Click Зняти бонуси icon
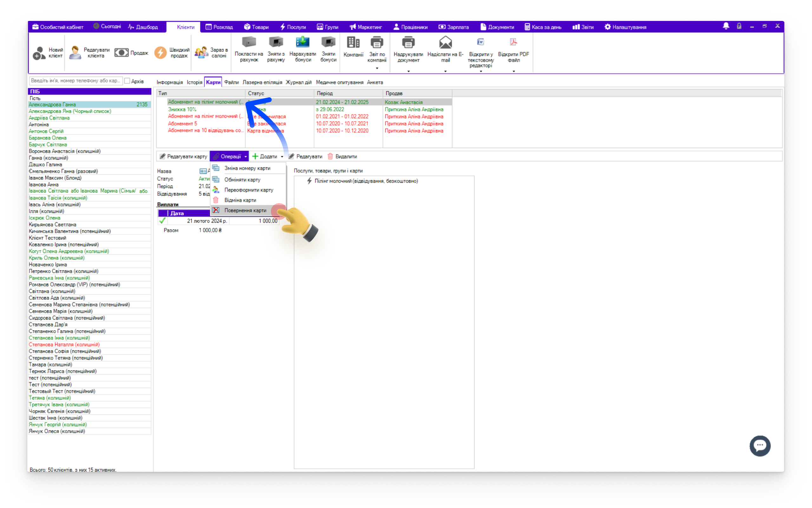 click(328, 42)
